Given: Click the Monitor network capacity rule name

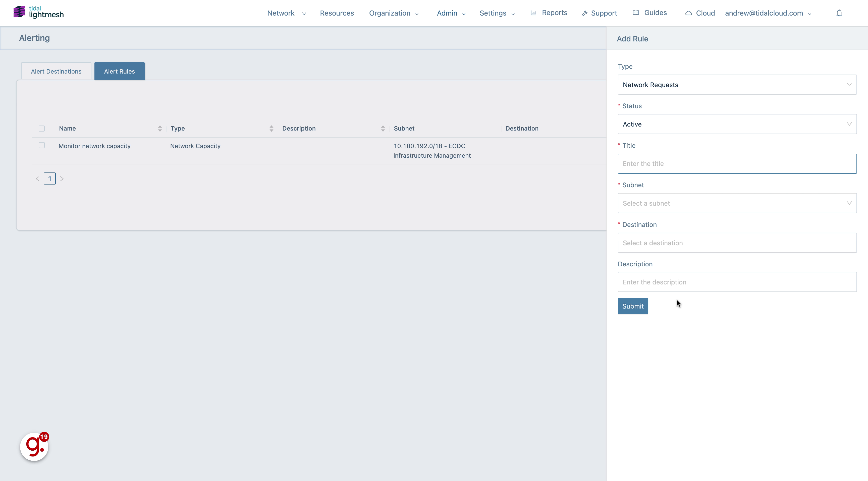Looking at the screenshot, I should point(94,146).
